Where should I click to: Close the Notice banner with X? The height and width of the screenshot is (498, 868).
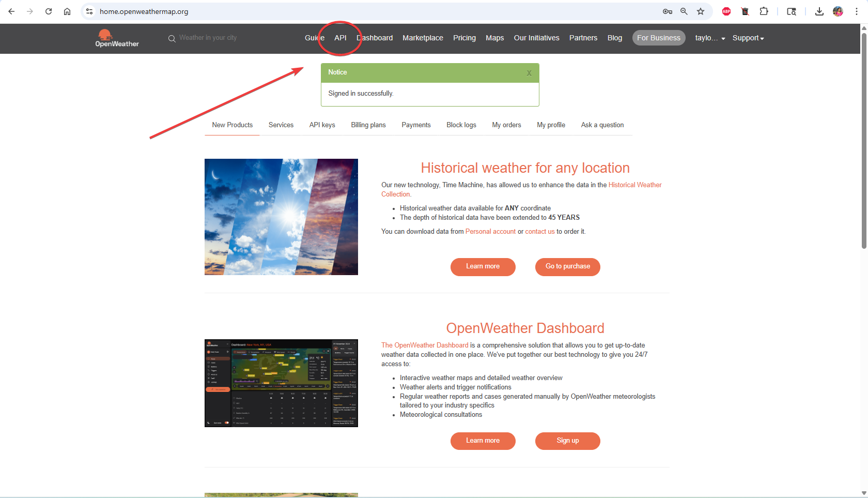[529, 73]
